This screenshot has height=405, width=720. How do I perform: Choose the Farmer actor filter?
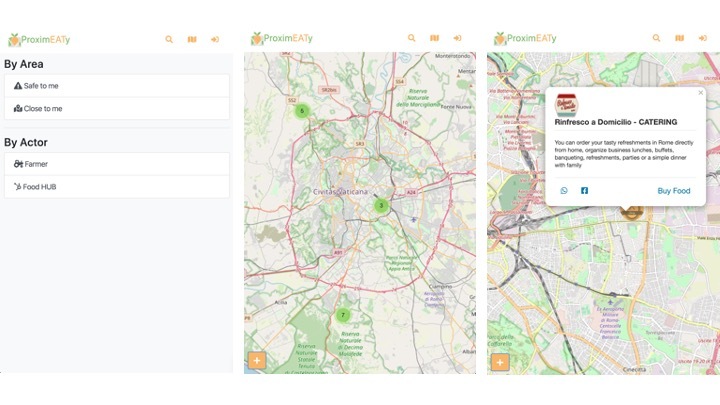[117, 164]
